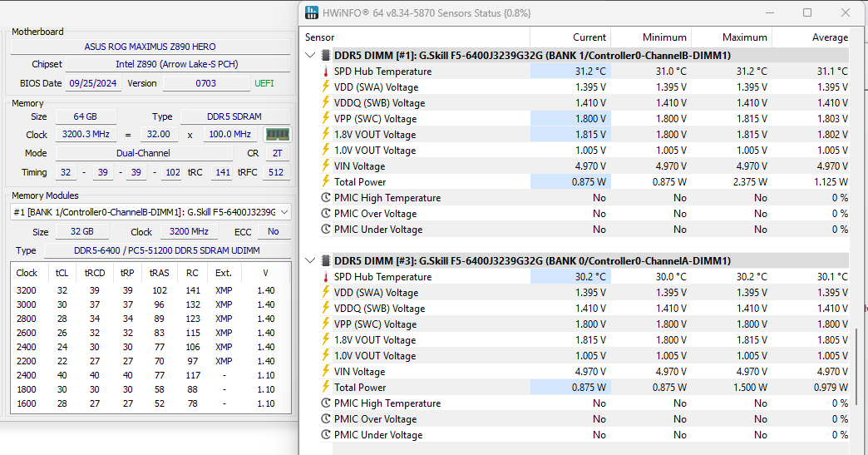Click lightning icon for DIMM #1 Total Power
The height and width of the screenshot is (455, 868).
pos(326,181)
